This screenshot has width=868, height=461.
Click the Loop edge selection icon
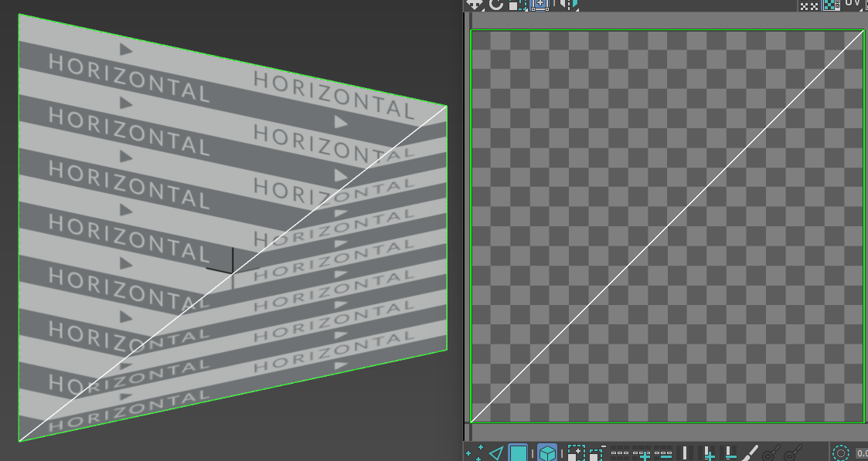[619, 453]
